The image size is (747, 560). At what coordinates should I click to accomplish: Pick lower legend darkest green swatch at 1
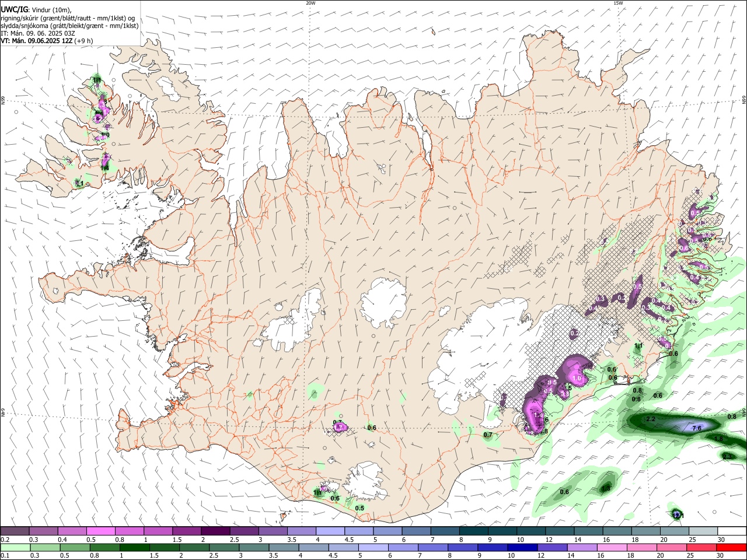tap(134, 547)
